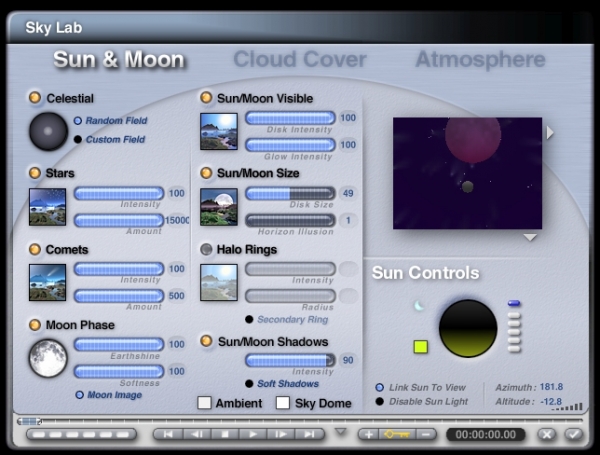600x455 pixels.
Task: Click the Shadows Intensity value 90
Action: pyautogui.click(x=348, y=360)
